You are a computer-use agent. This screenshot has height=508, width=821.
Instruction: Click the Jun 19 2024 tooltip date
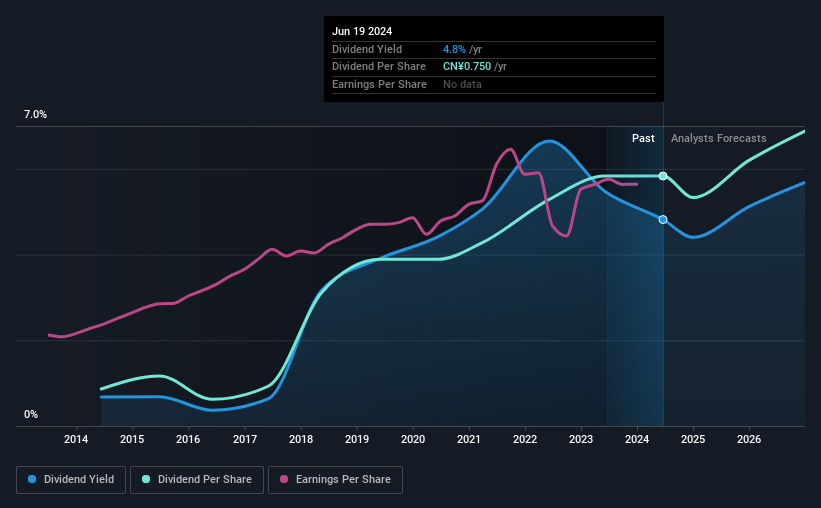[362, 31]
